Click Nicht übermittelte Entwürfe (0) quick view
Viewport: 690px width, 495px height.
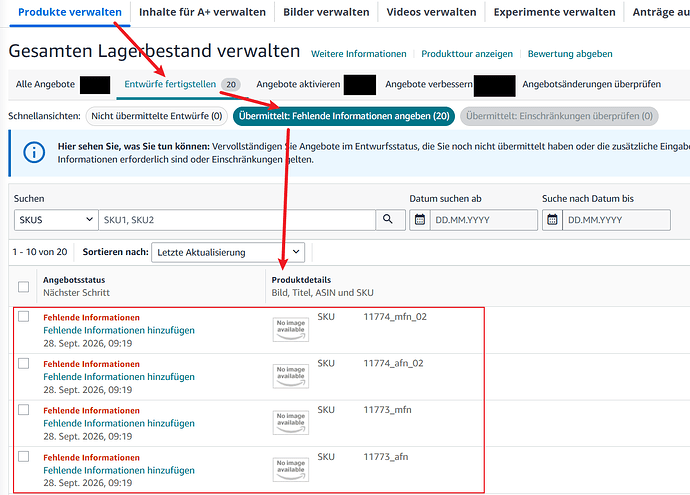tap(157, 116)
